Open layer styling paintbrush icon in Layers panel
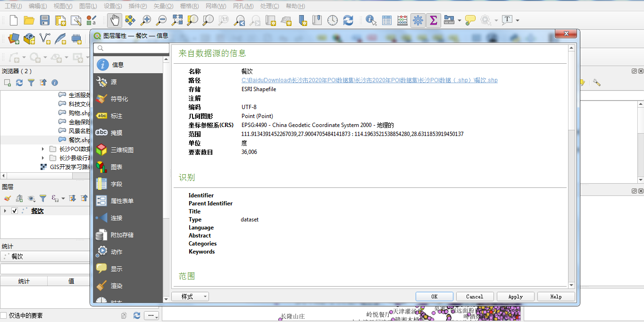 8,198
